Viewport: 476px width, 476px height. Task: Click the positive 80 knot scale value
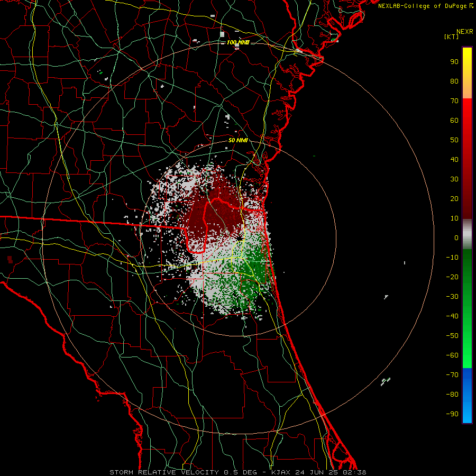(454, 81)
